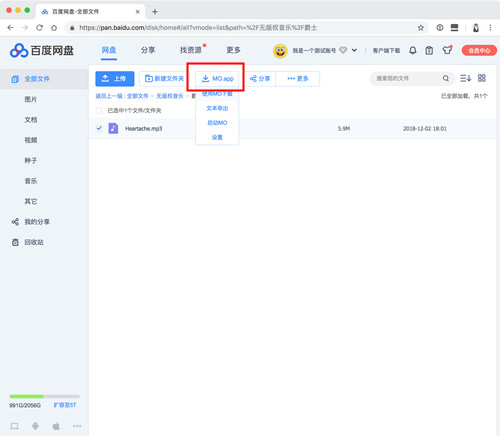
Task: Click the Heartache.mp3 file name
Action: (x=144, y=129)
